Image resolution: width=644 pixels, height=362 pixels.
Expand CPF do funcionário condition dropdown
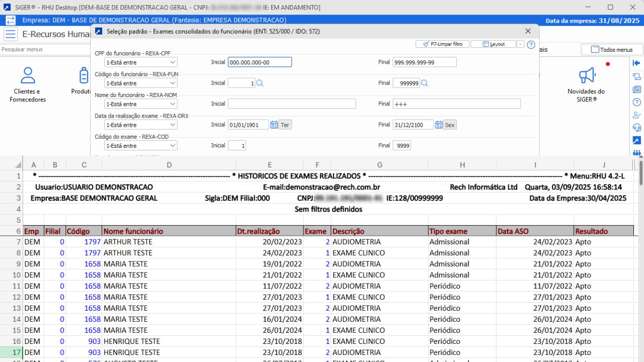coord(173,62)
